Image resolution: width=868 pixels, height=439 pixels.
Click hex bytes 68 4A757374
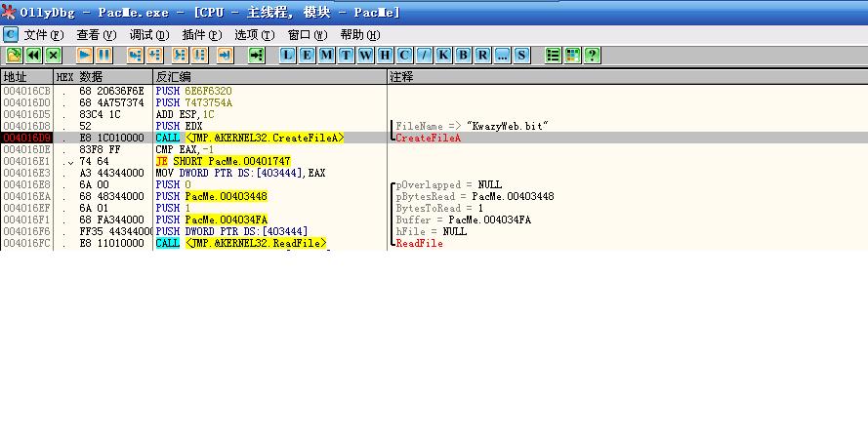pos(111,102)
